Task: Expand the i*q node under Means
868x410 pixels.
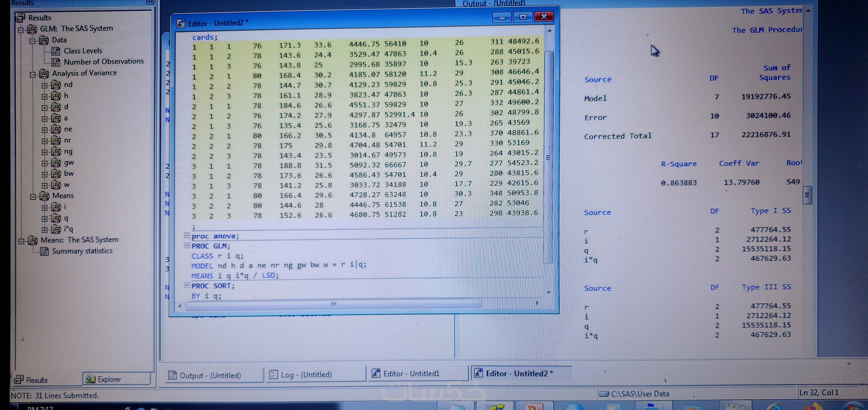Action: click(45, 230)
